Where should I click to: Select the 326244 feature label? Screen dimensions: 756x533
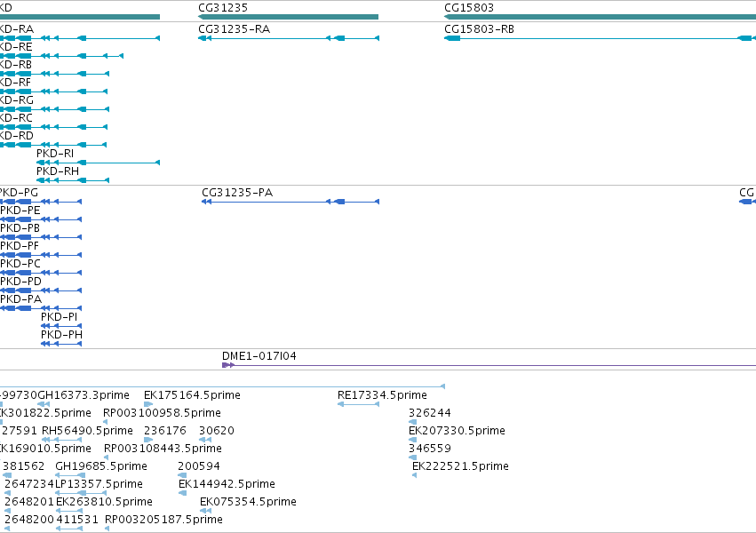430,413
